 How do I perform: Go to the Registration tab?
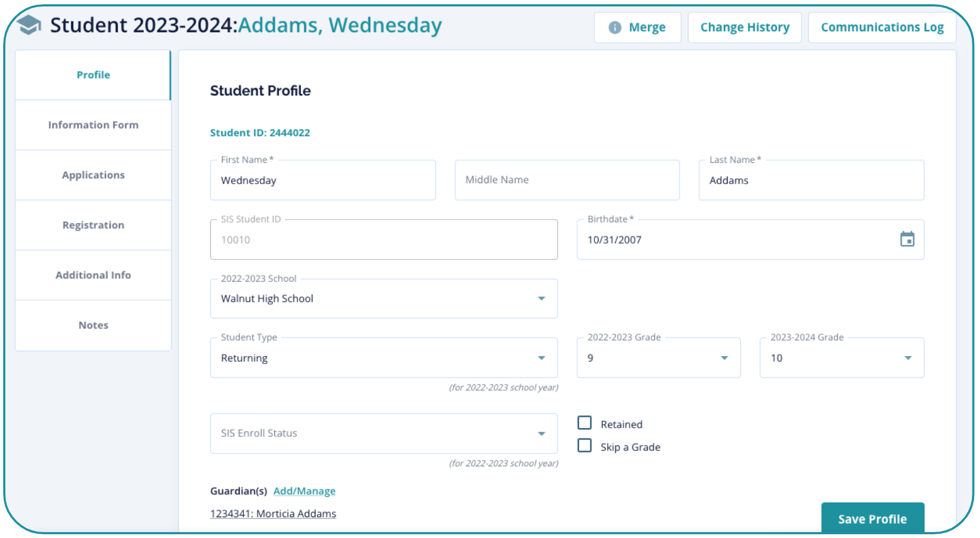(93, 225)
